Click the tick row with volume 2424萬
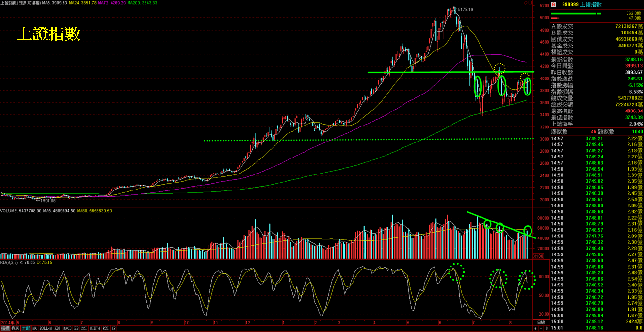The width and height of the screenshot is (644, 332). click(597, 321)
